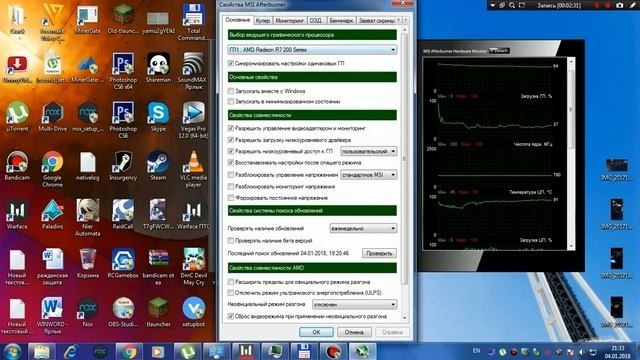Toggle 'Разрешить управление видеоадаптером и мониторинг'

[x=231, y=128]
